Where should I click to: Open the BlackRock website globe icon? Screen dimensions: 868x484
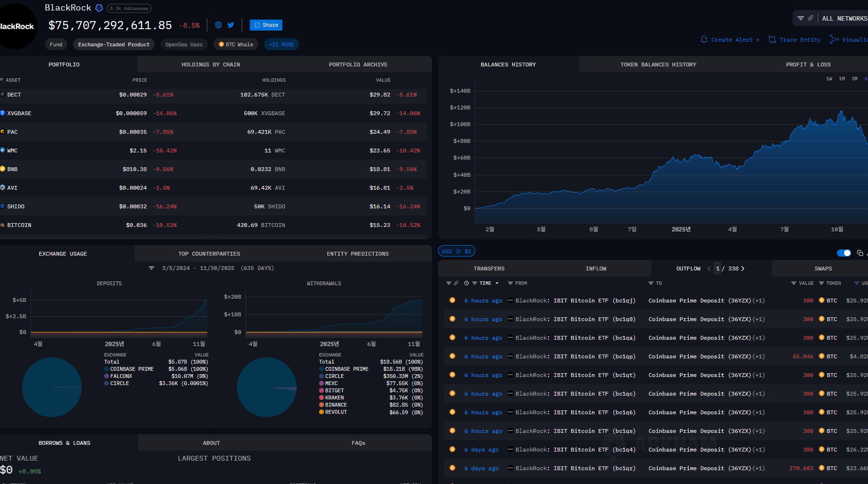pos(218,25)
